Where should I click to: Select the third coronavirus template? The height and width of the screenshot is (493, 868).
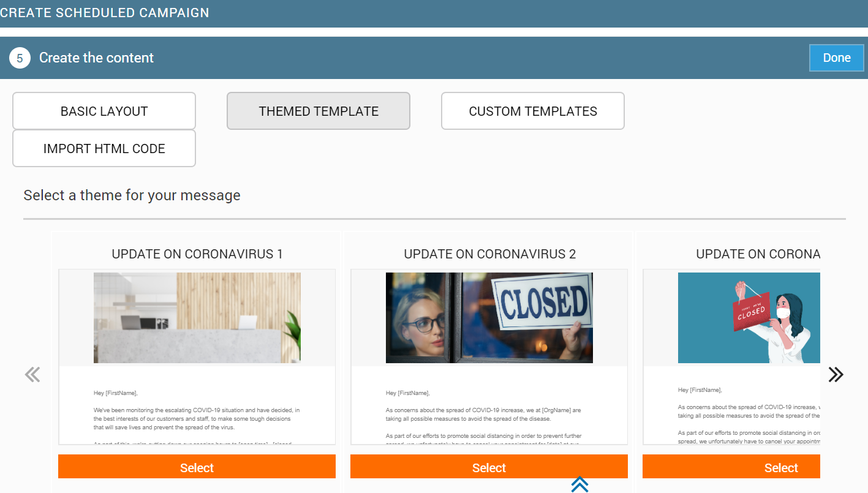pos(731,467)
